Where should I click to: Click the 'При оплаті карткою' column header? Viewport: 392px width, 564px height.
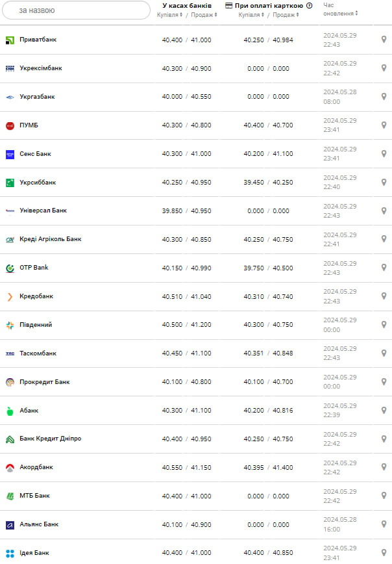tap(268, 5)
